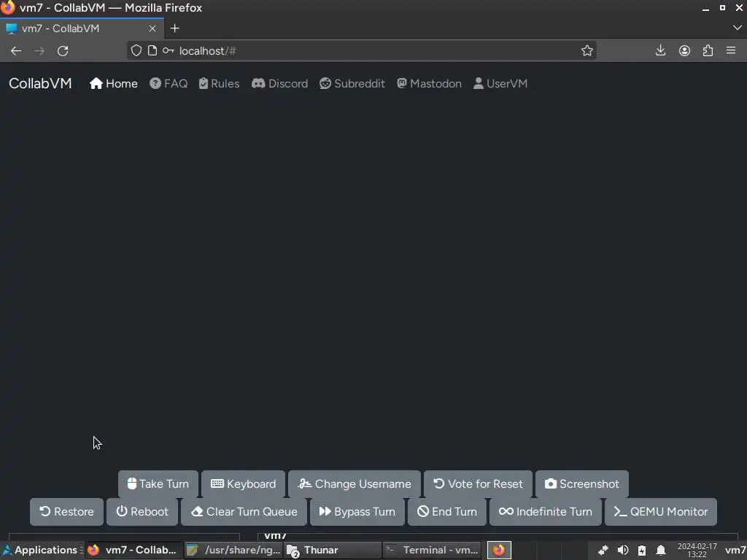Select the vm7 - CollabVM browser tab
The width and height of the screenshot is (747, 560).
pos(82,28)
